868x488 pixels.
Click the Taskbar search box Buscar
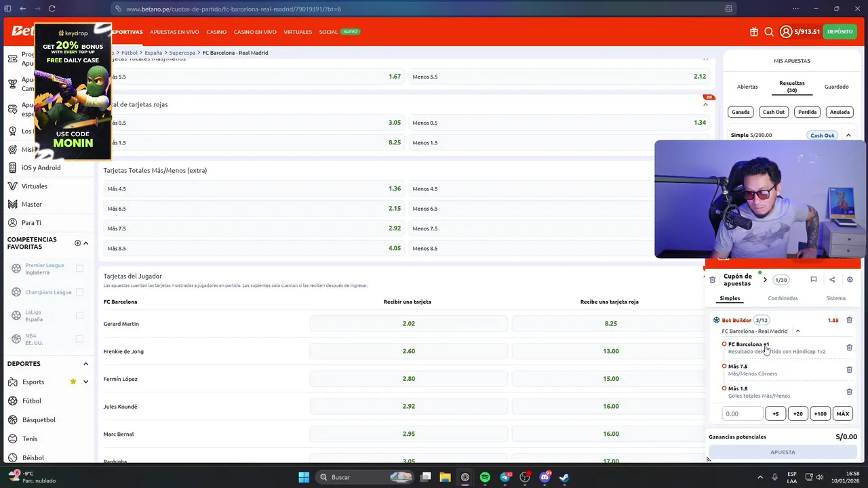point(366,477)
